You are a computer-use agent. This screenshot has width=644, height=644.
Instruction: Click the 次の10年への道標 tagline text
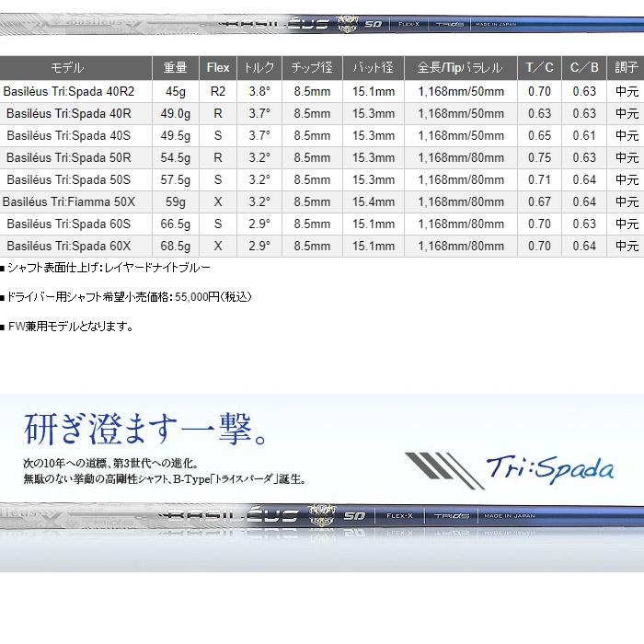(111, 464)
